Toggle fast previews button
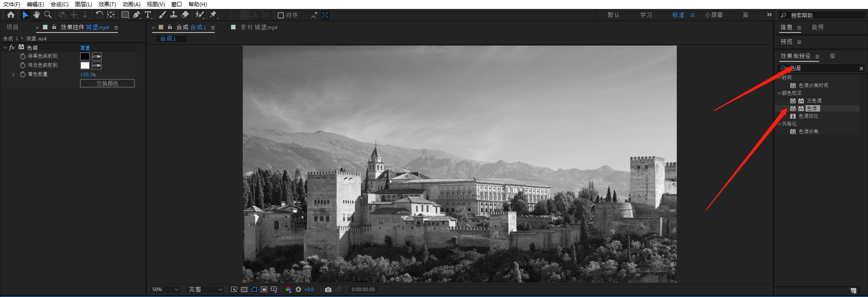Viewport: 868px width, 297px height. pos(234,289)
